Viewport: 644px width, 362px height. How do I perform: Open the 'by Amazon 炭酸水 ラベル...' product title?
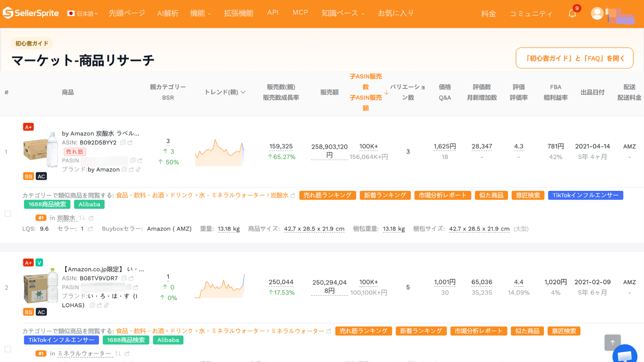pos(101,133)
